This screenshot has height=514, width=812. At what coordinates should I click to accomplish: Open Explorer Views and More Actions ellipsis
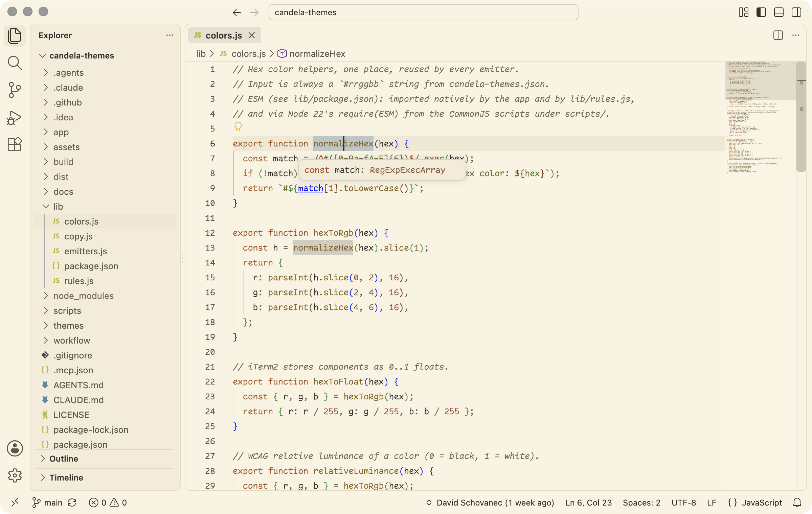click(x=170, y=35)
